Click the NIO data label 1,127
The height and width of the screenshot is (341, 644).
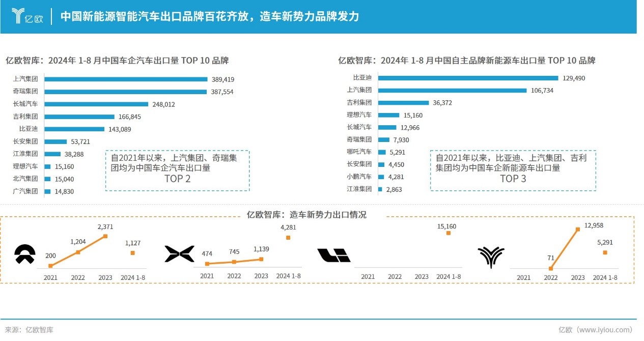(x=133, y=243)
